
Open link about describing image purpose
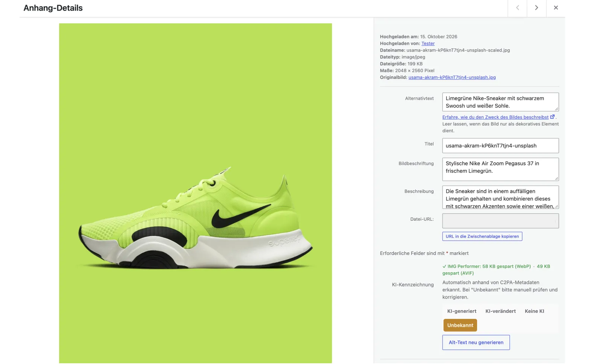(x=495, y=117)
